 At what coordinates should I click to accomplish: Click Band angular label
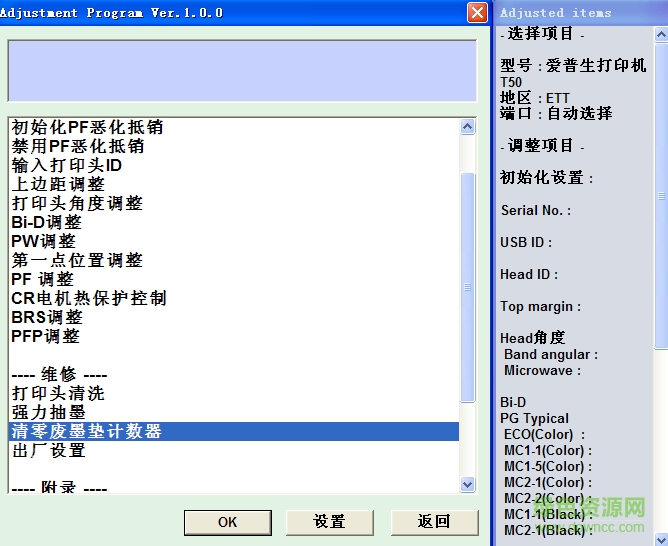point(551,354)
